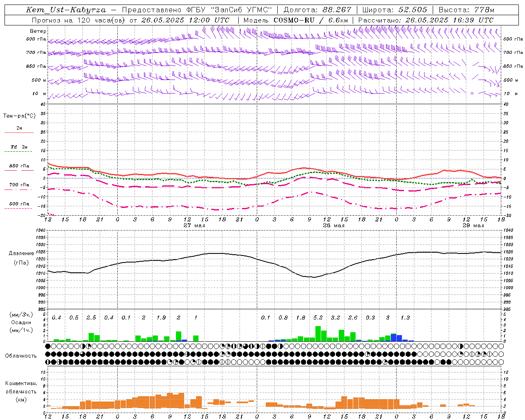Click the Ветер wind panel label

pos(38,31)
